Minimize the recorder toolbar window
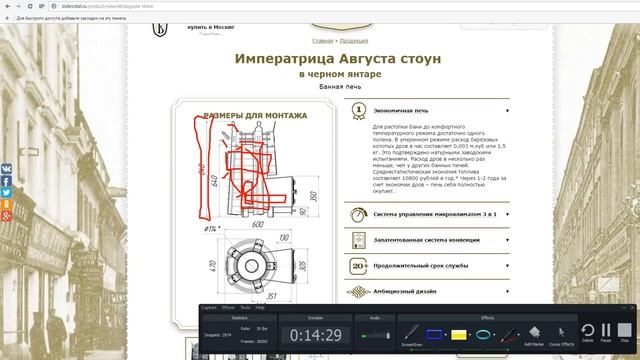Viewport: 640px width, 360px height. pos(624,307)
